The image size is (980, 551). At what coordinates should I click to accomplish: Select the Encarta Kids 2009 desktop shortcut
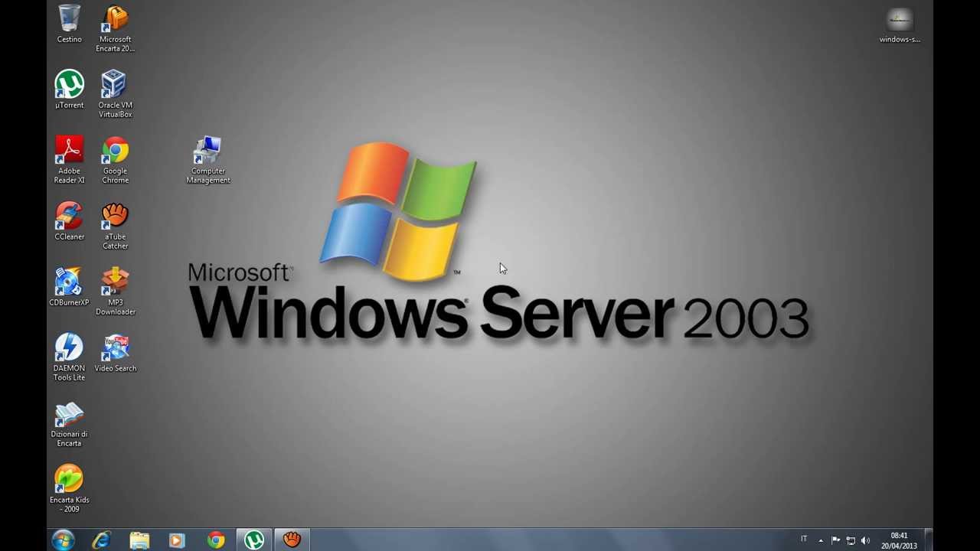(x=69, y=489)
